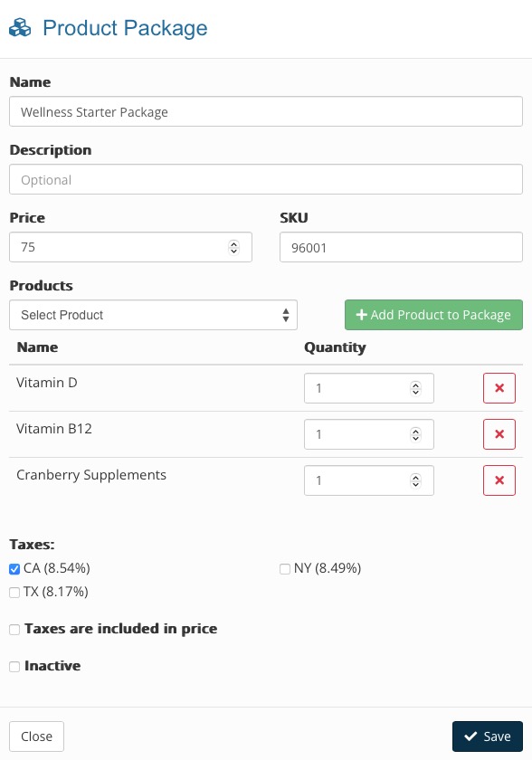Click the Close button

click(36, 736)
